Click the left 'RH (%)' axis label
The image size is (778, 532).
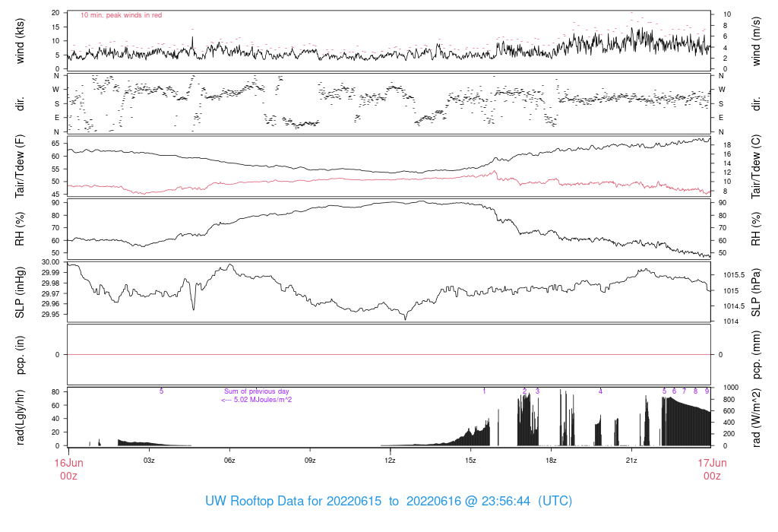[x=20, y=229]
